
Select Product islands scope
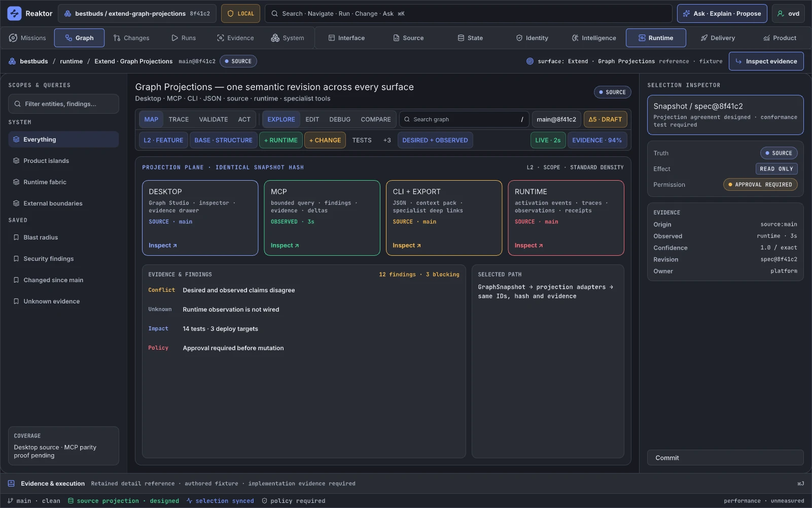(63, 161)
